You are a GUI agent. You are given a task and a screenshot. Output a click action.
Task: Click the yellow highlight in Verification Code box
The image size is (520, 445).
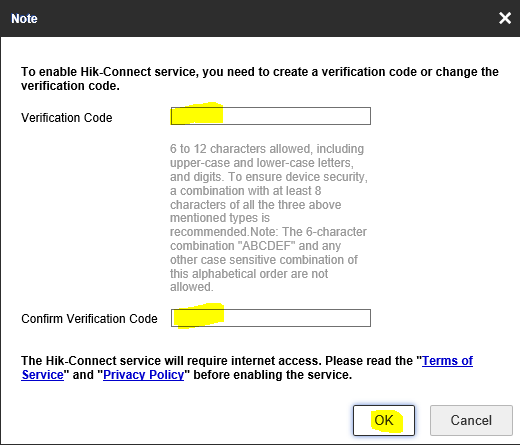197,114
